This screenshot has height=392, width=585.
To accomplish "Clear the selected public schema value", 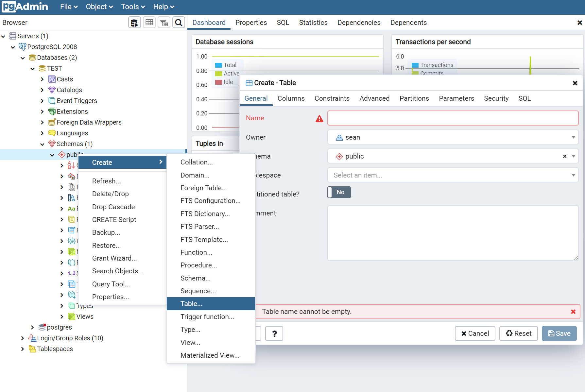I will click(565, 157).
